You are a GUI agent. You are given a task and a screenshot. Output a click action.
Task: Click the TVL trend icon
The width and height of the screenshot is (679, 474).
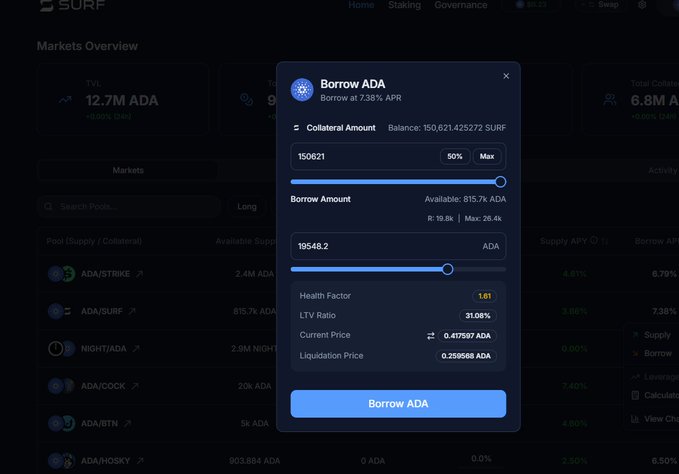coord(65,100)
